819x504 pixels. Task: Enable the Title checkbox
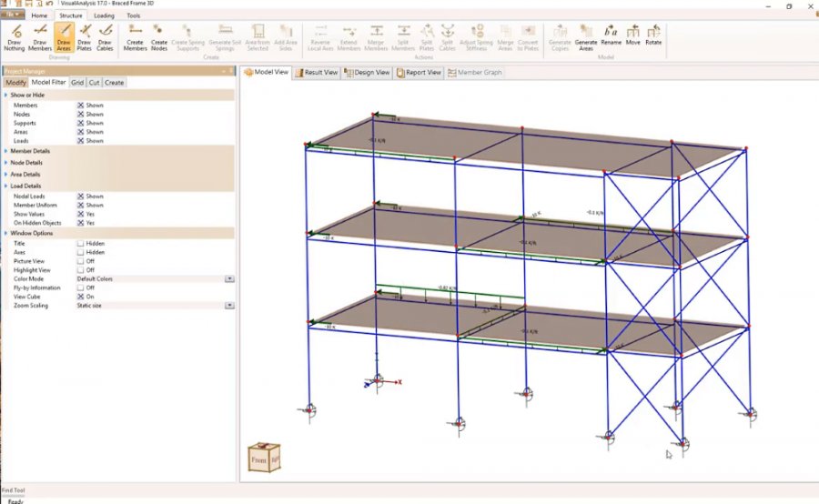(80, 244)
